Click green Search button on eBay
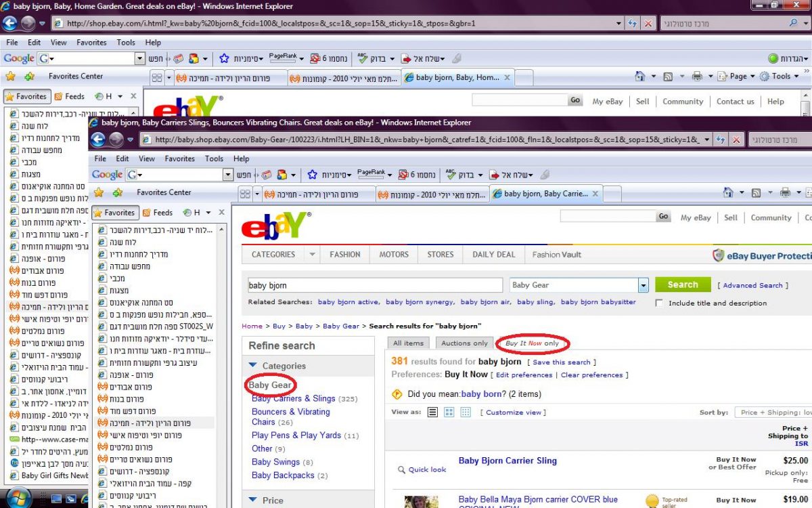The image size is (812, 508). pos(683,284)
